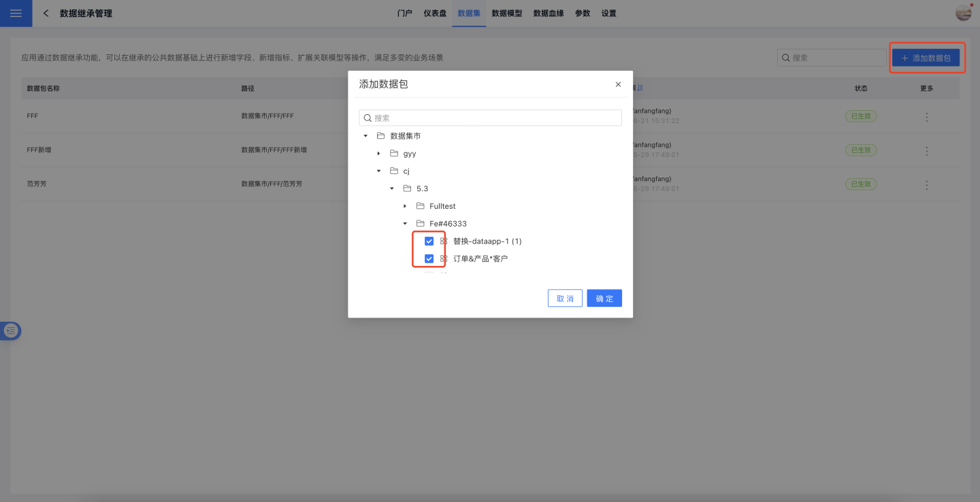This screenshot has width=980, height=502.
Task: Click the back arrow beside 数据继承管理
Action: [46, 14]
